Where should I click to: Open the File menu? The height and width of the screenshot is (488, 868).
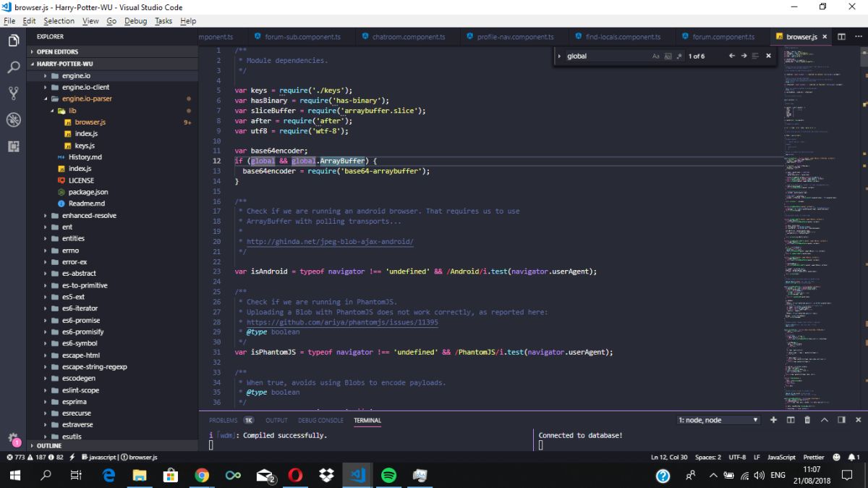click(x=9, y=21)
